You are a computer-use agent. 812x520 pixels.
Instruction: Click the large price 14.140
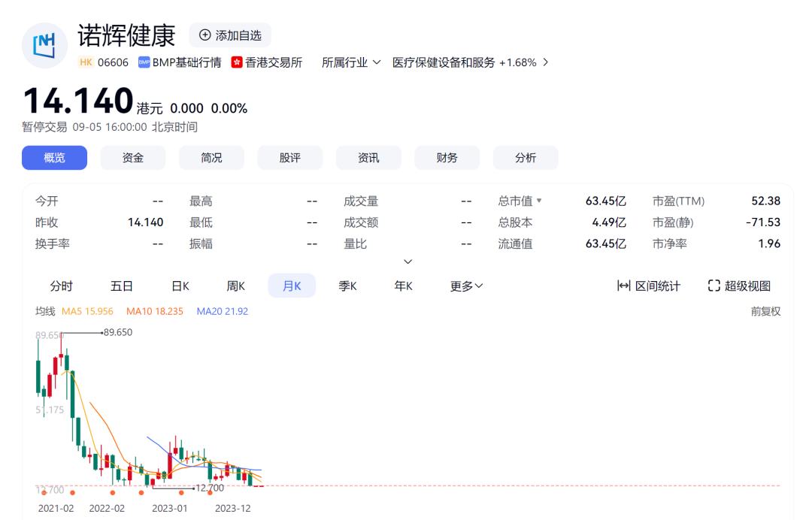78,101
